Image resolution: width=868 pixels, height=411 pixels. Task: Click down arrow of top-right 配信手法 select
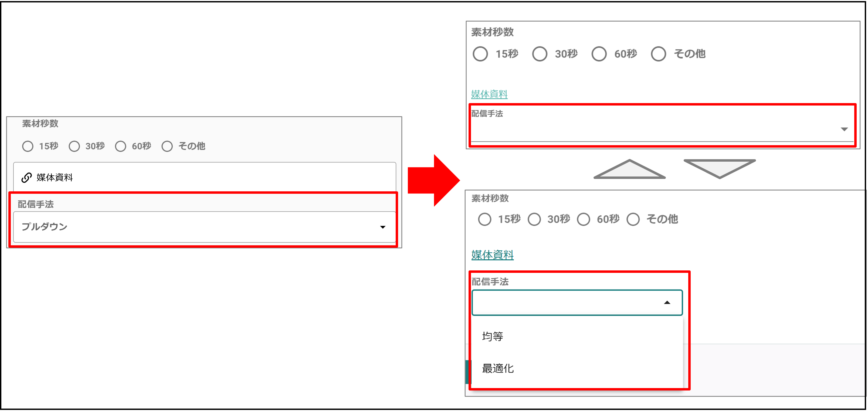coord(844,129)
